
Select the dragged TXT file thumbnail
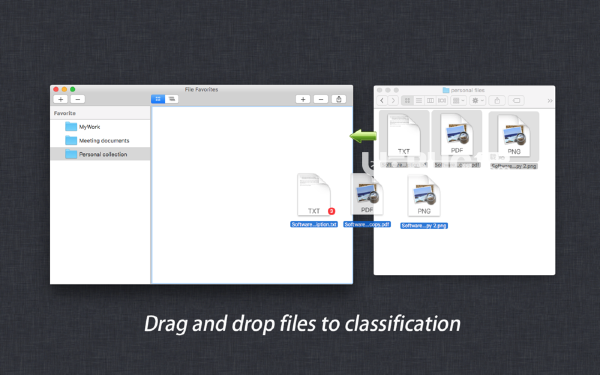point(314,195)
